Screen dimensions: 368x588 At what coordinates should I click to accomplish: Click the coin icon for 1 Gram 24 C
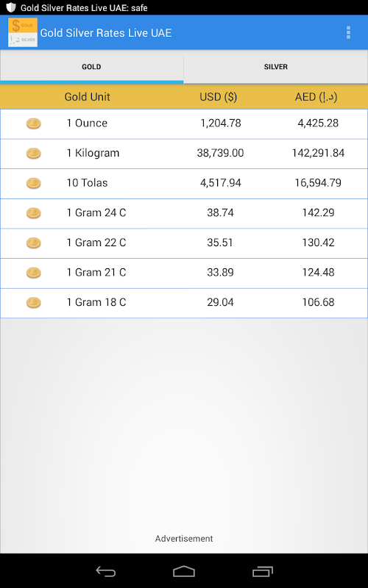(x=33, y=213)
